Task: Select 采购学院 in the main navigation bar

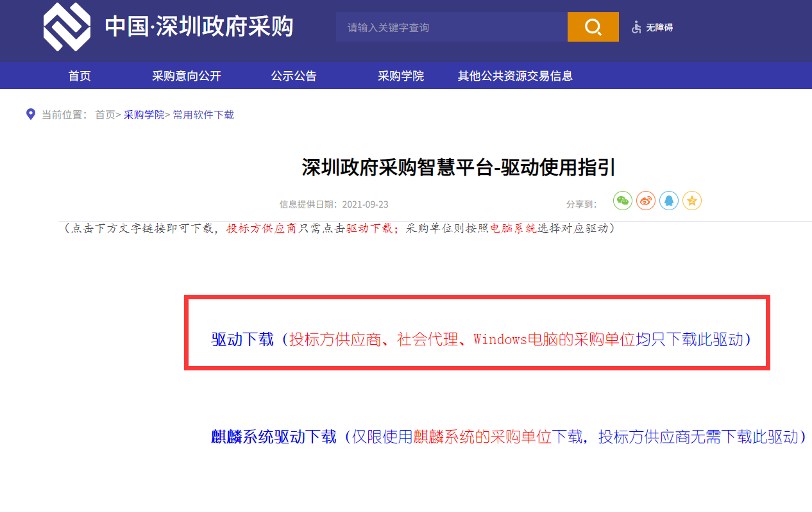Action: coord(400,76)
